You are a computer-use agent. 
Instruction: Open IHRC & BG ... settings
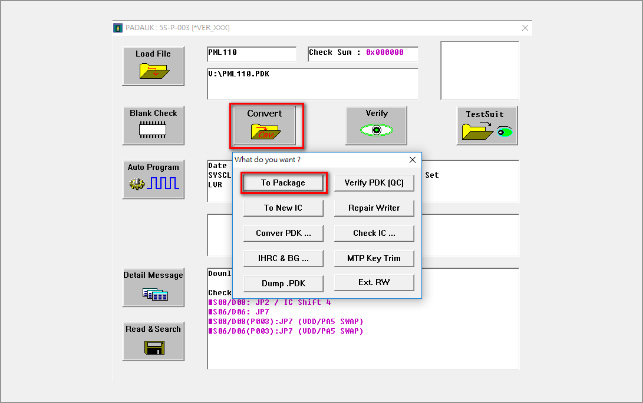tap(283, 258)
